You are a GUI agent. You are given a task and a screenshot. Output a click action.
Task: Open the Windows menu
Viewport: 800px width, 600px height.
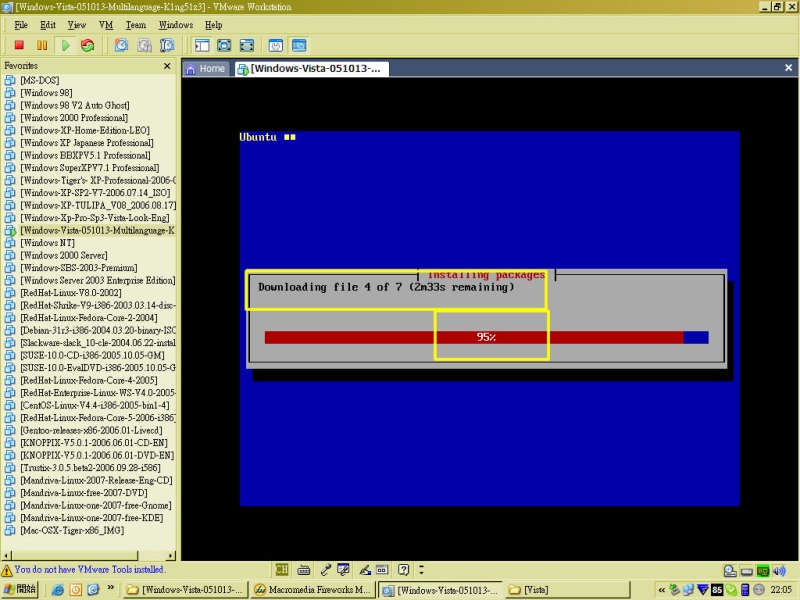click(176, 25)
